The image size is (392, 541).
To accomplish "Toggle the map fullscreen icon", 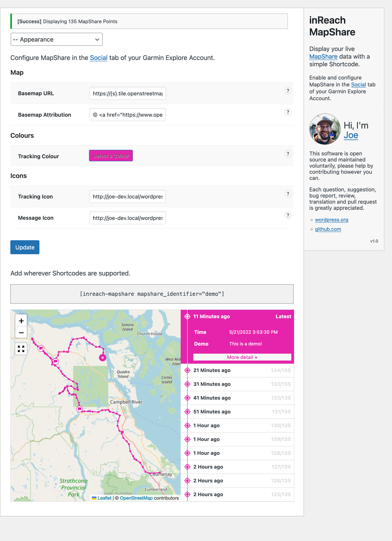I will pyautogui.click(x=21, y=349).
